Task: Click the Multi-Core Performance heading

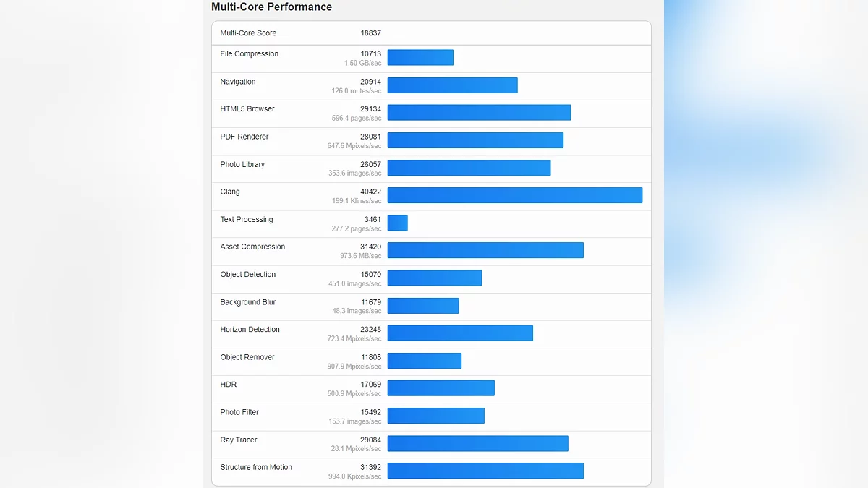Action: [x=271, y=7]
